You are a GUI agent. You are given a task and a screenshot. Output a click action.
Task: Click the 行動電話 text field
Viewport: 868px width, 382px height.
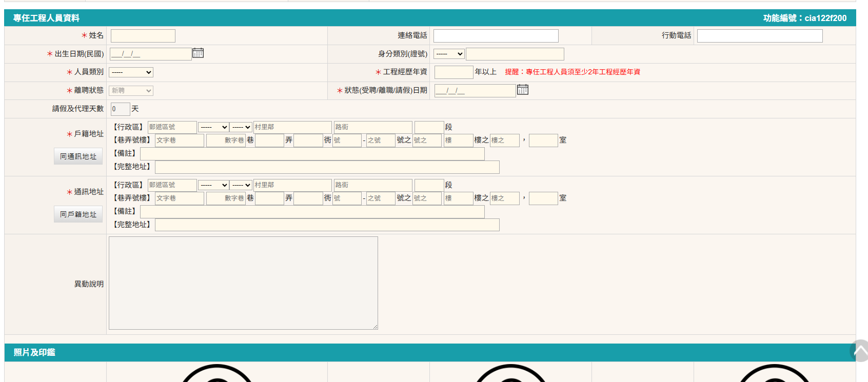pos(759,36)
